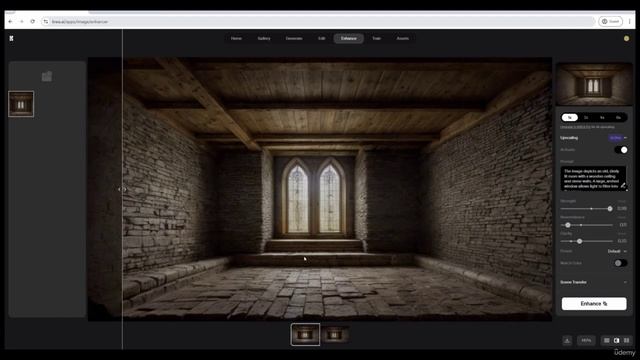Screen dimensions: 640x360
Task: Select the 8x upscale factor
Action: [x=619, y=118]
